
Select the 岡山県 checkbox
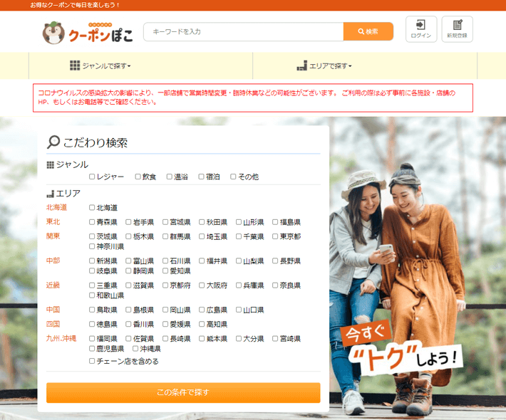[x=165, y=310]
